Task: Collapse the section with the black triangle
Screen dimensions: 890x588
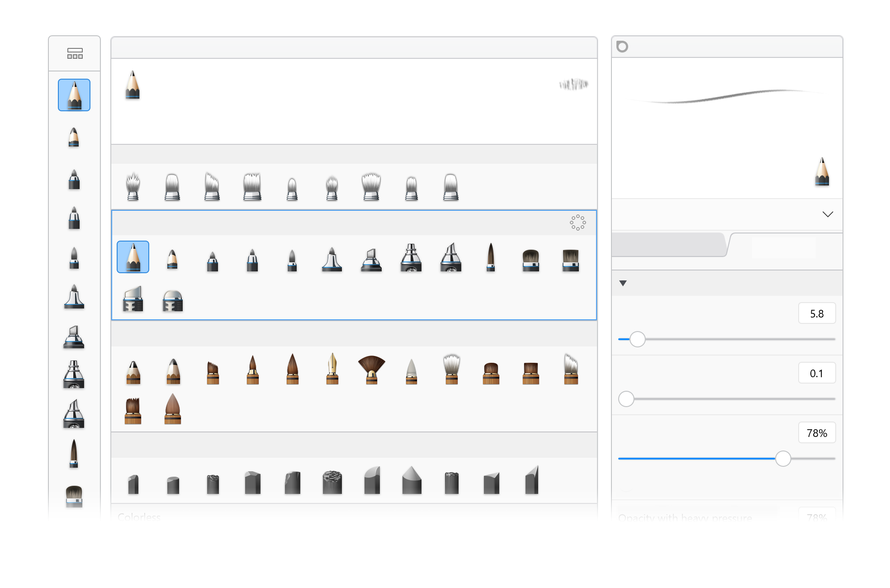Action: pos(623,283)
